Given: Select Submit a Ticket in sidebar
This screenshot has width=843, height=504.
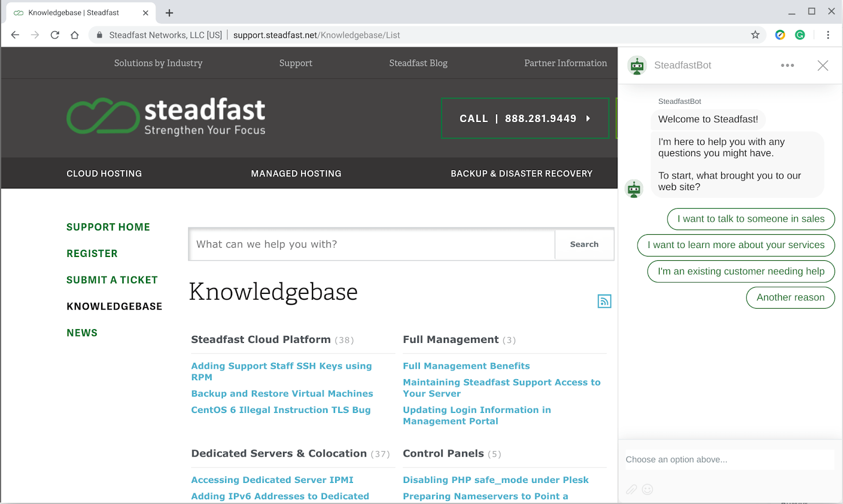Looking at the screenshot, I should pyautogui.click(x=112, y=280).
